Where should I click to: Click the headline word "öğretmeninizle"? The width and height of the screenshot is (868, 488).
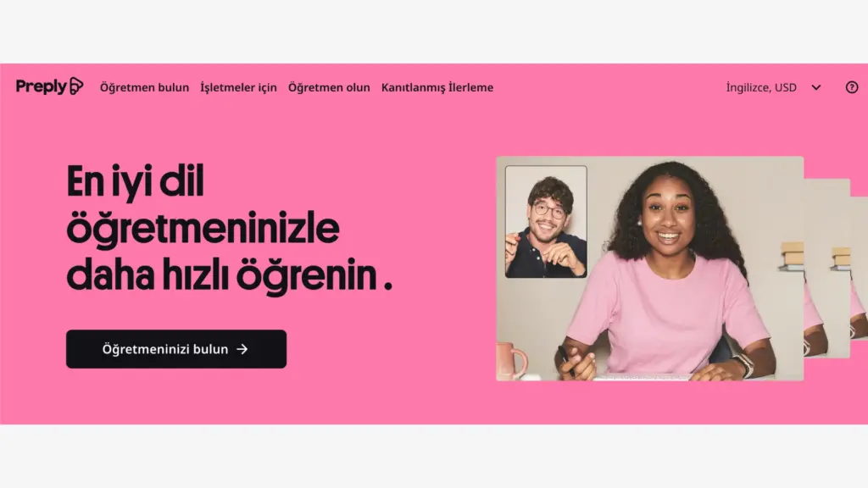(x=203, y=229)
